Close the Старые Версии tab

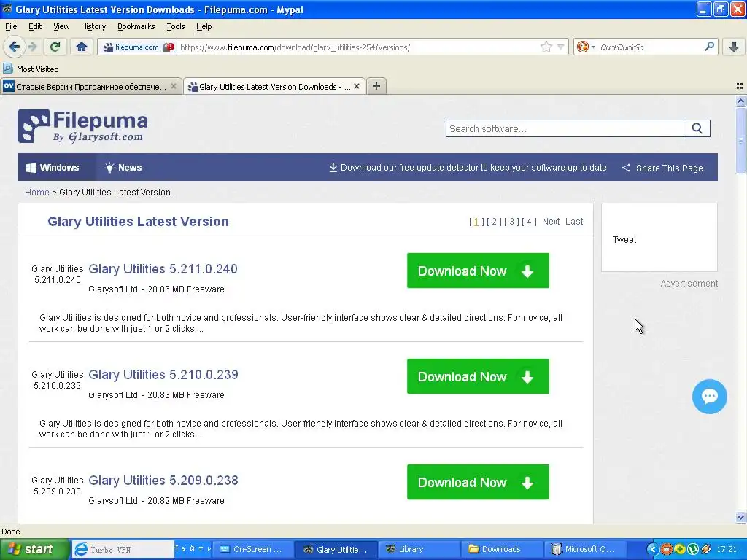tap(174, 86)
